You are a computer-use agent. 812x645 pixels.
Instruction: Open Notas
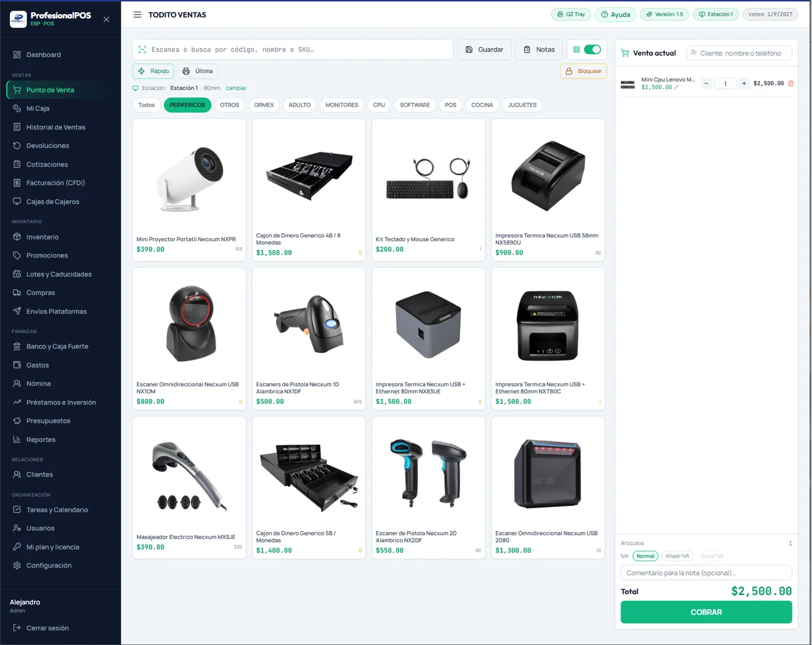(539, 50)
